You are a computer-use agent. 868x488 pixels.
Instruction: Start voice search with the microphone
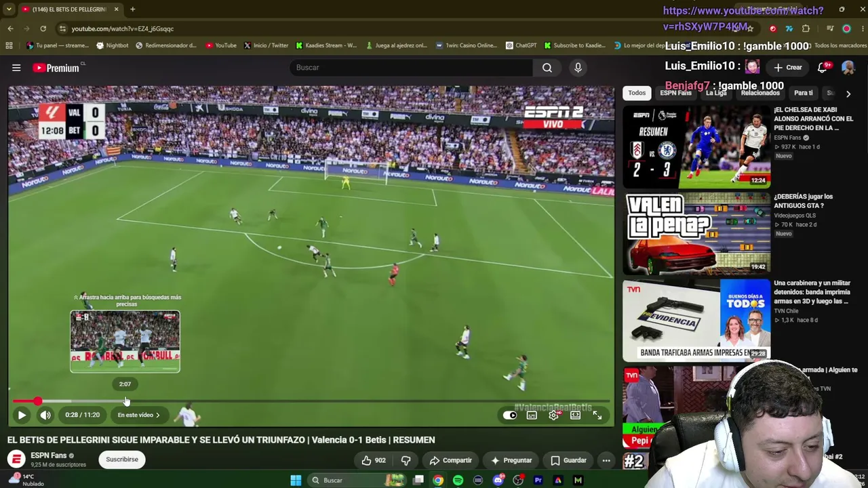pyautogui.click(x=578, y=68)
